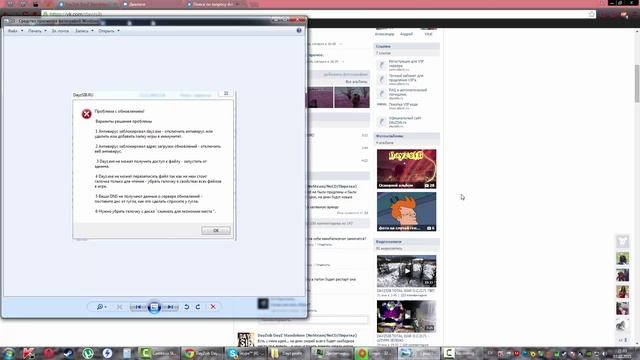Click Все альбомы link on VK page
640x360 pixels.
356,82
